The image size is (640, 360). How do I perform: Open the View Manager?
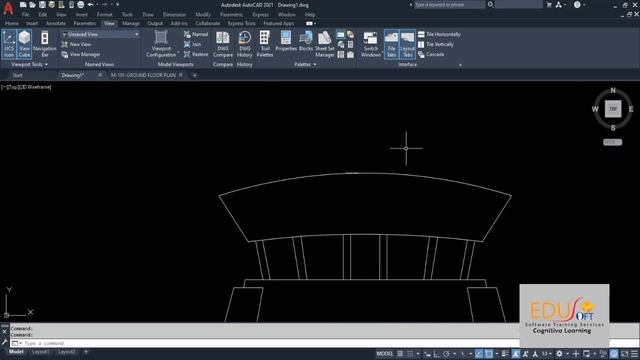80,54
